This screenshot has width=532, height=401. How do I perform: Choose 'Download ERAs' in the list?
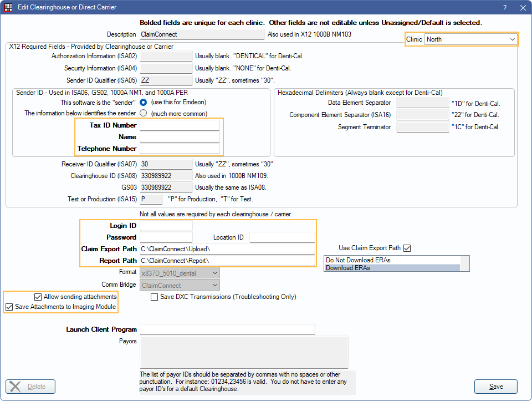(392, 267)
